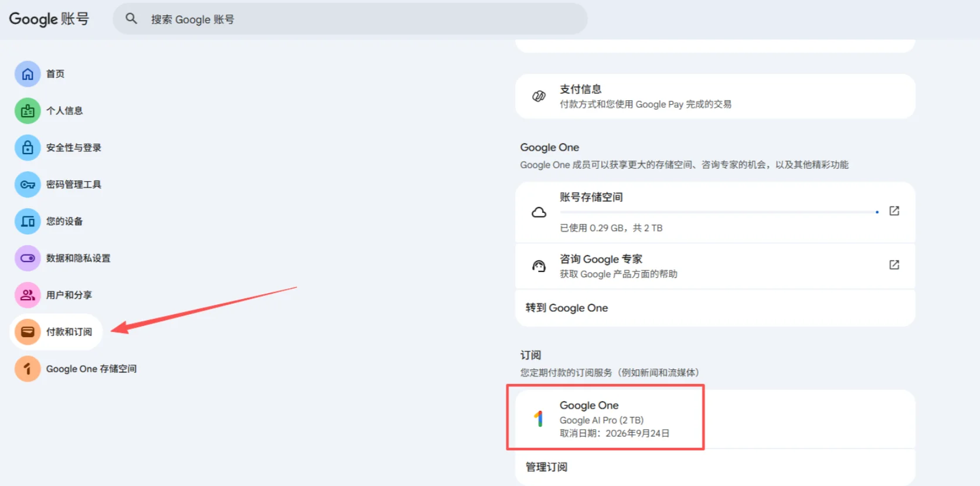The image size is (980, 486).
Task: Select 付款和订阅 in sidebar
Action: 56,332
